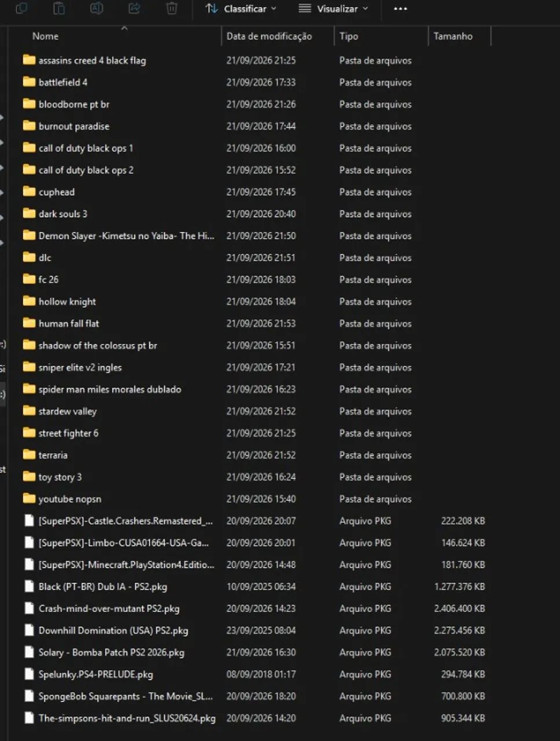Select the Minecraft.PlayStation4.Edition file icon
This screenshot has width=560, height=741.
pyautogui.click(x=29, y=564)
